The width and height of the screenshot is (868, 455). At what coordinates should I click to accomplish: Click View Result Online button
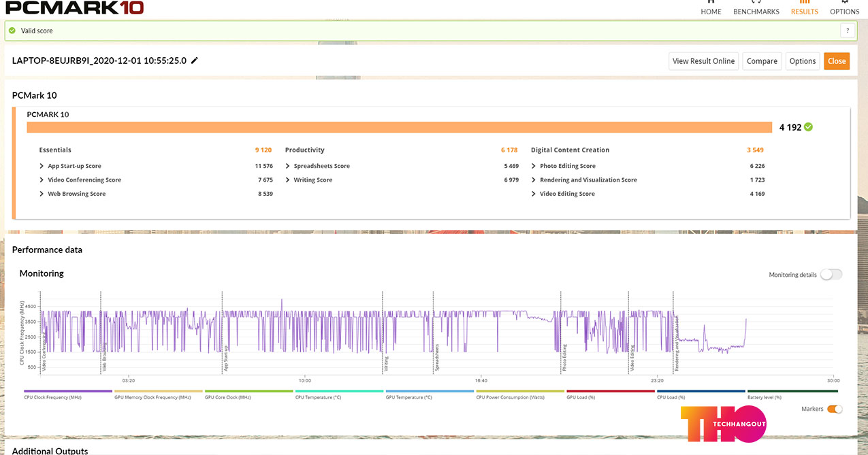pos(704,61)
